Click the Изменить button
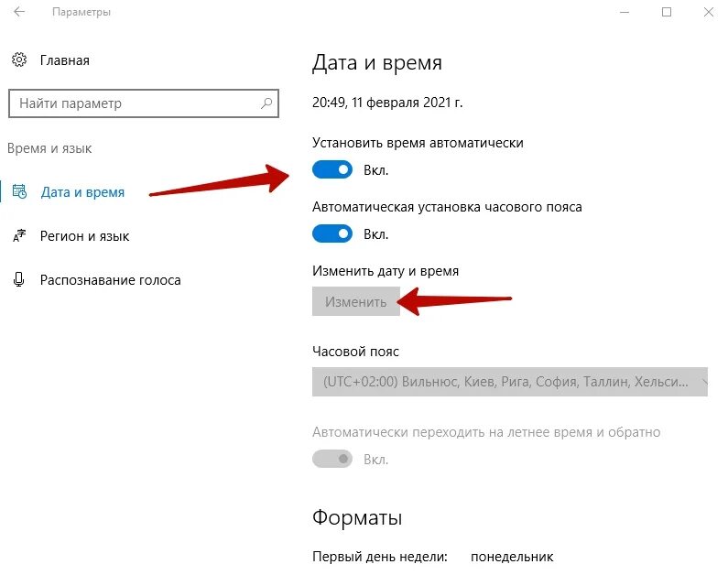 pos(355,301)
